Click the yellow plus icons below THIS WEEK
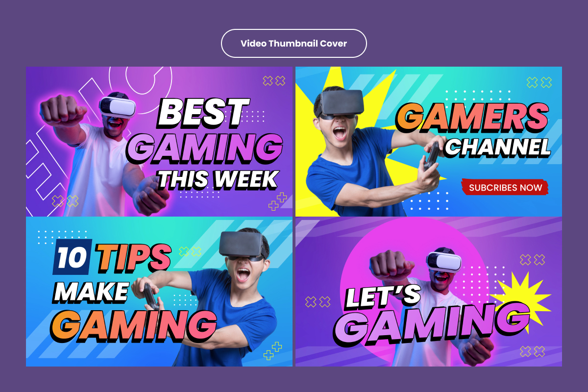This screenshot has height=392, width=588. click(277, 201)
